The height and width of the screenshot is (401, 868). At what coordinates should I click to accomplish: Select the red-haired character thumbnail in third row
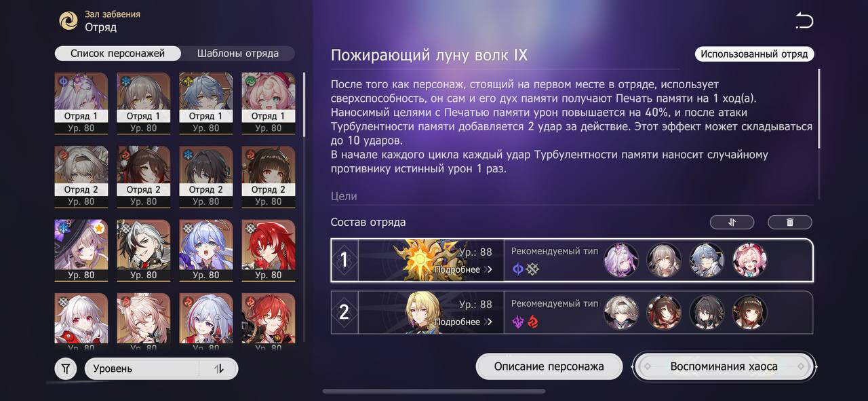(x=268, y=250)
